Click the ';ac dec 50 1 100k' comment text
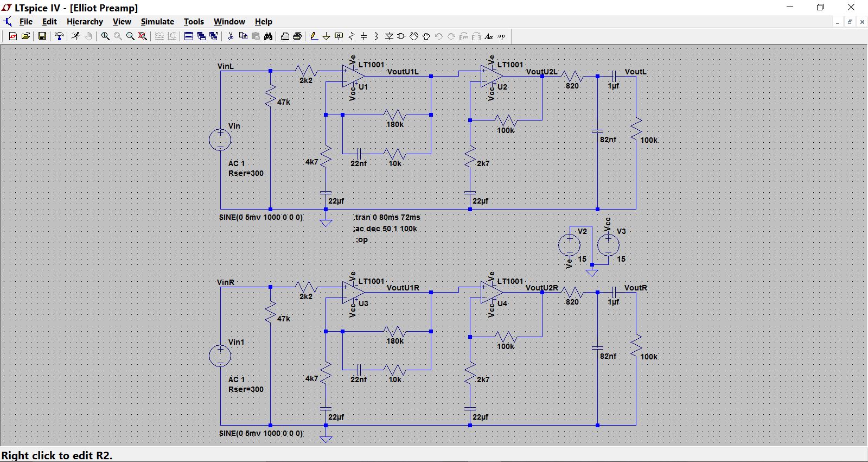The height and width of the screenshot is (462, 868). click(385, 229)
